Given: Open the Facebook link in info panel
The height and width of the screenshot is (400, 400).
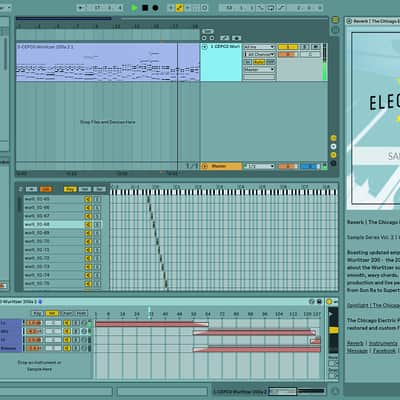Looking at the screenshot, I should 384,351.
